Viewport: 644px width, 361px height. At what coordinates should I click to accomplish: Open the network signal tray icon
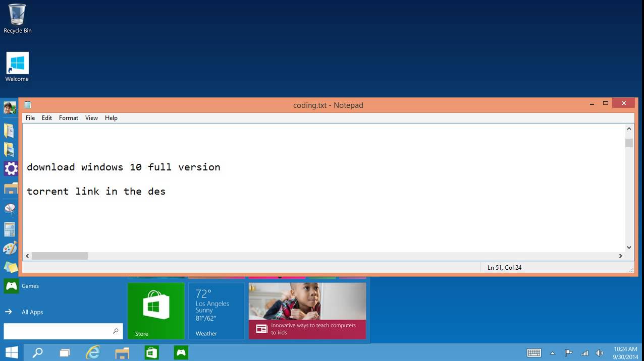pos(584,353)
